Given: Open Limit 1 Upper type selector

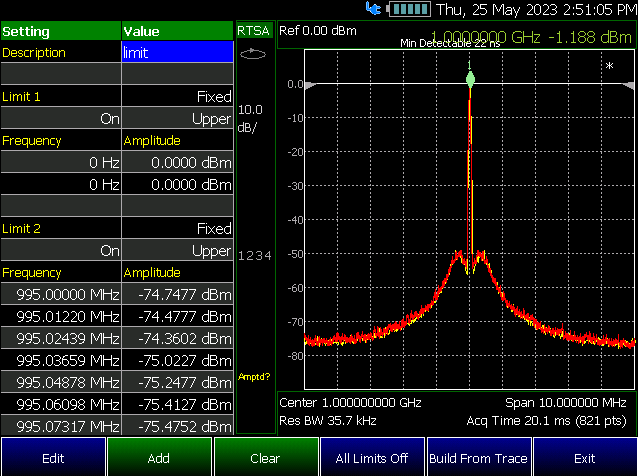Looking at the screenshot, I should [x=177, y=118].
